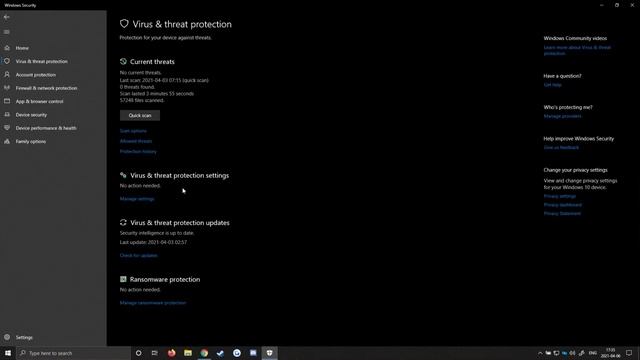Open Task View on taskbar
Image resolution: width=640 pixels, height=360 pixels.
tap(154, 353)
